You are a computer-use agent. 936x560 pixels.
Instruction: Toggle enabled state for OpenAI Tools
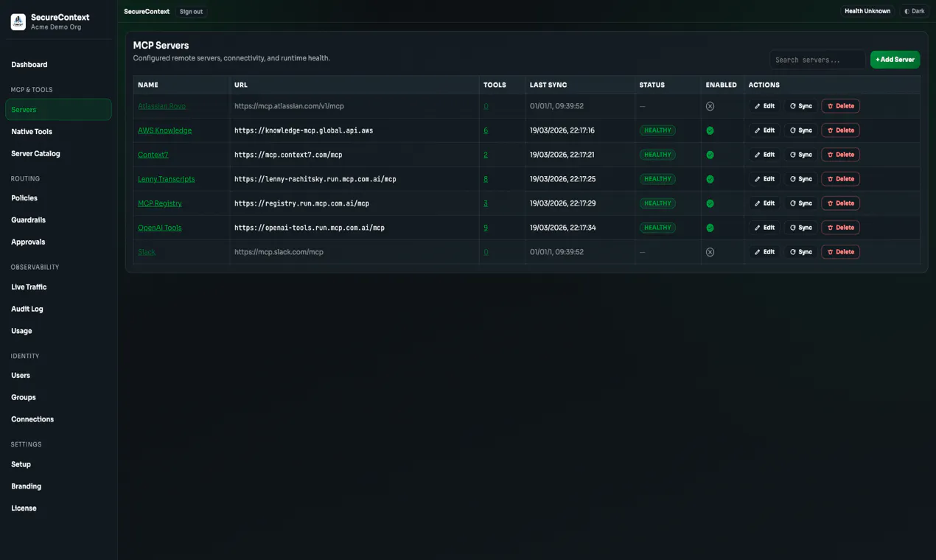coord(710,228)
